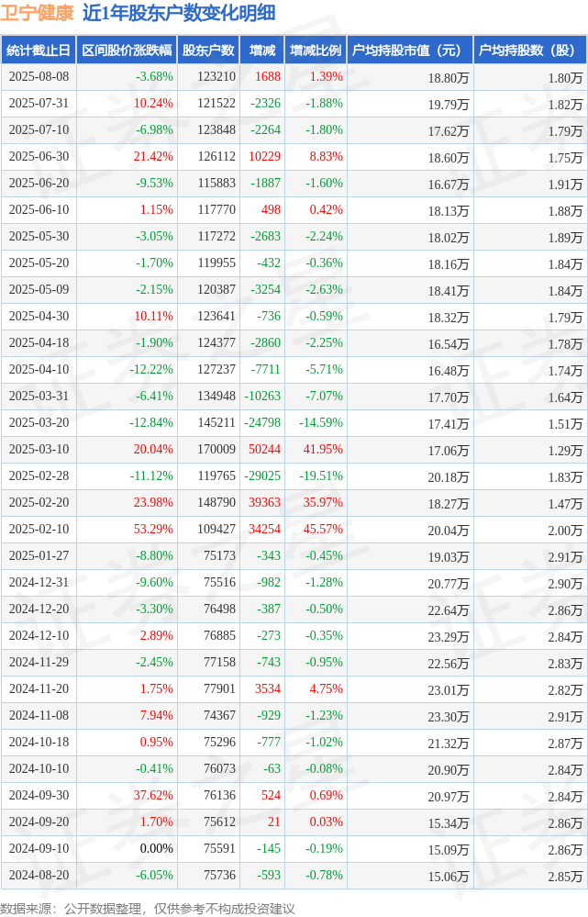This screenshot has height=917, width=588.
Task: Click the price change value 0.00%
Action: 157,848
